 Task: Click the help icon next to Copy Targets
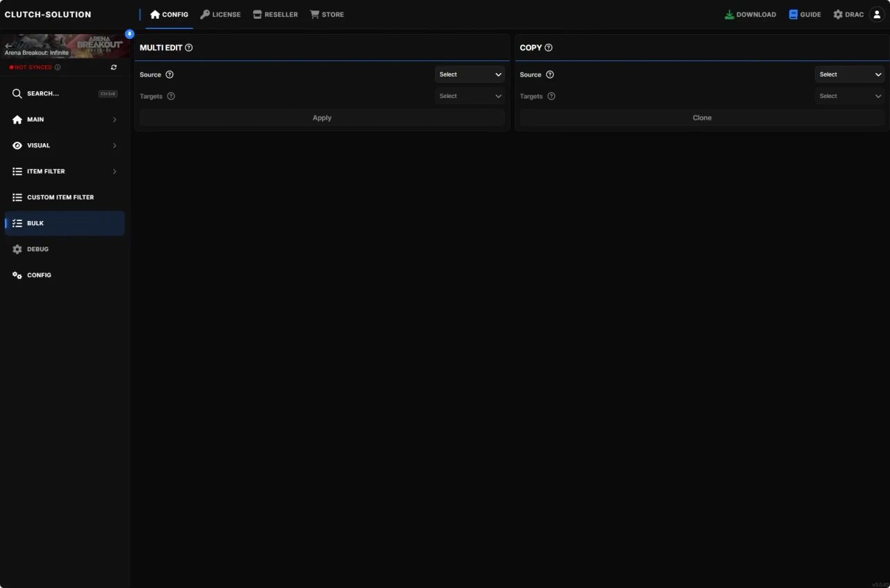tap(551, 96)
